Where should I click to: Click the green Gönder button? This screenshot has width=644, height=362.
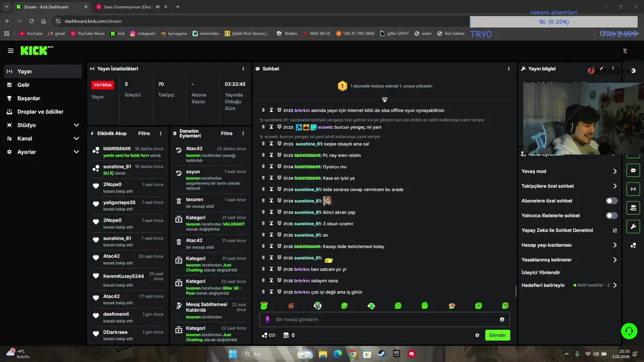coord(498,335)
